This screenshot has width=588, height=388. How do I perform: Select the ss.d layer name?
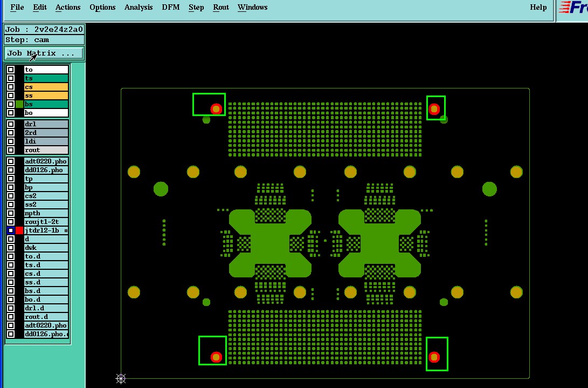tap(46, 282)
